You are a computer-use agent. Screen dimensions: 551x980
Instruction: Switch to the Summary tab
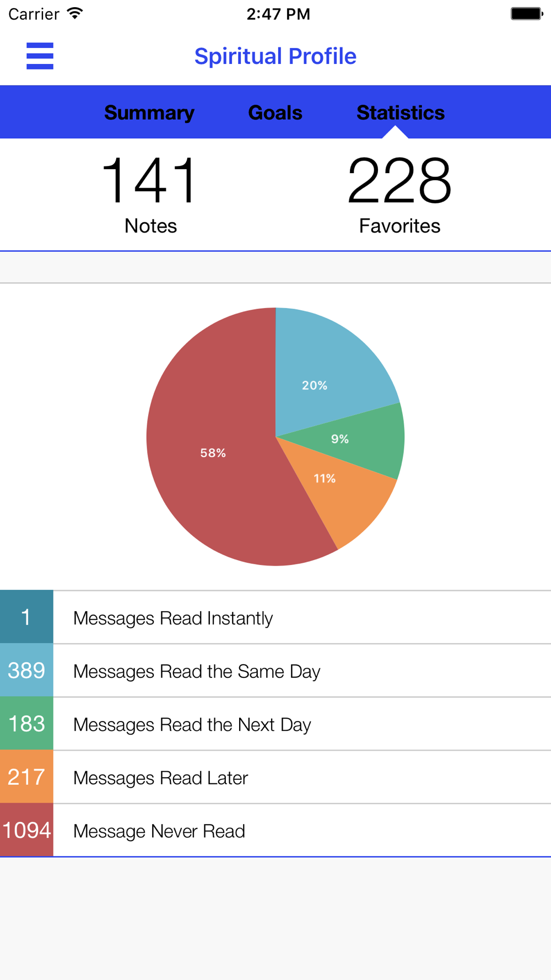pyautogui.click(x=149, y=112)
